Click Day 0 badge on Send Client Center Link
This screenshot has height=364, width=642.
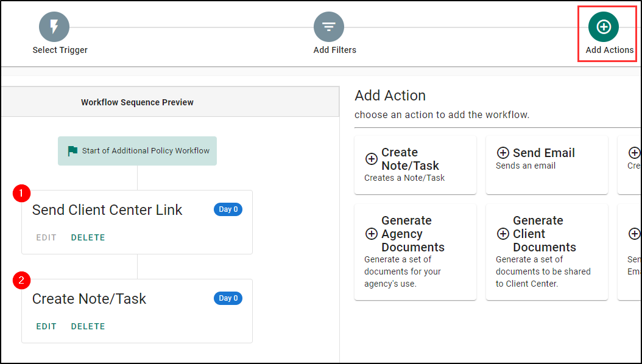pos(228,209)
